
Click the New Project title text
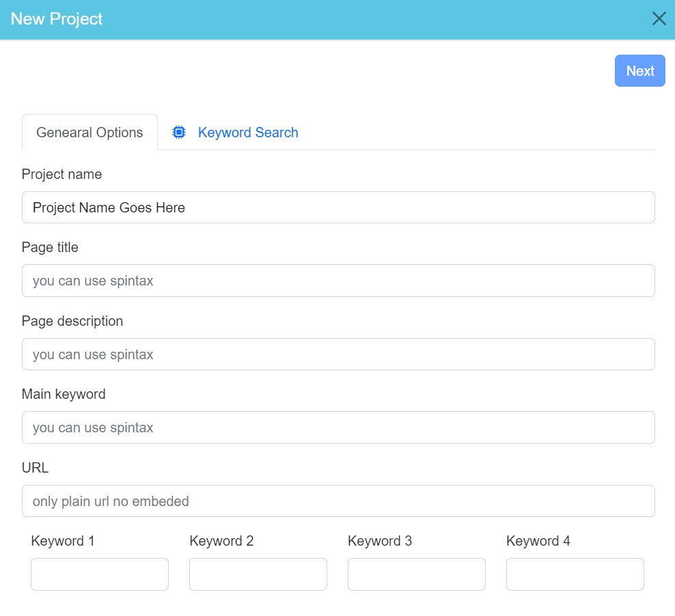click(57, 19)
